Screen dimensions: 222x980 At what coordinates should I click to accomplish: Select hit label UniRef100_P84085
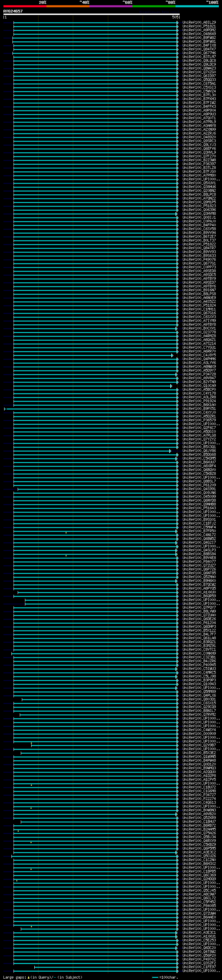click(199, 906)
